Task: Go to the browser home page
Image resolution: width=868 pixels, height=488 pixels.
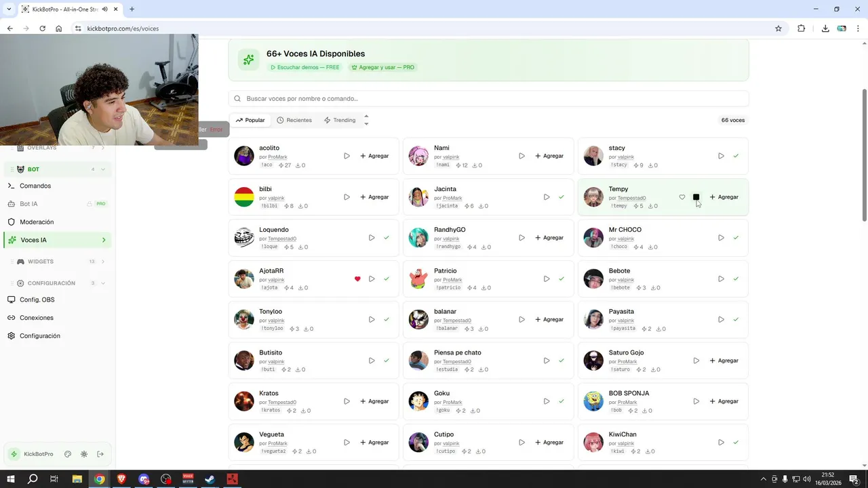Action: coord(59,28)
